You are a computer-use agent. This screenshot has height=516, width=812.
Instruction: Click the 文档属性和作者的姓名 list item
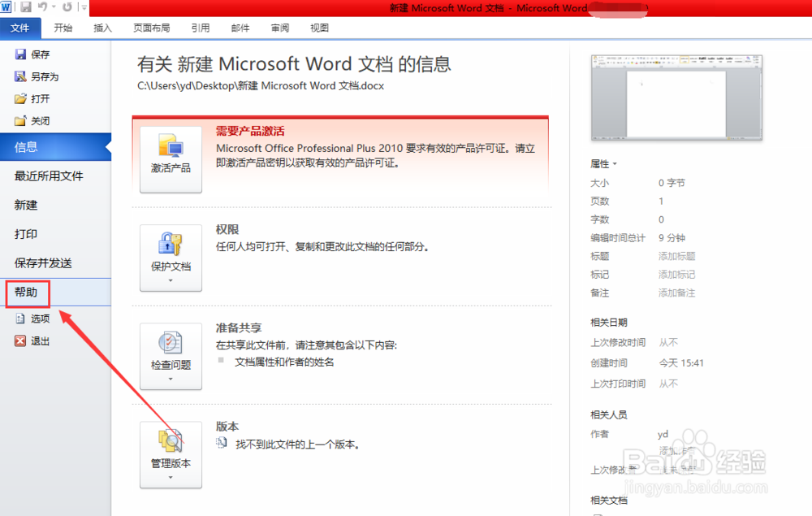(284, 362)
